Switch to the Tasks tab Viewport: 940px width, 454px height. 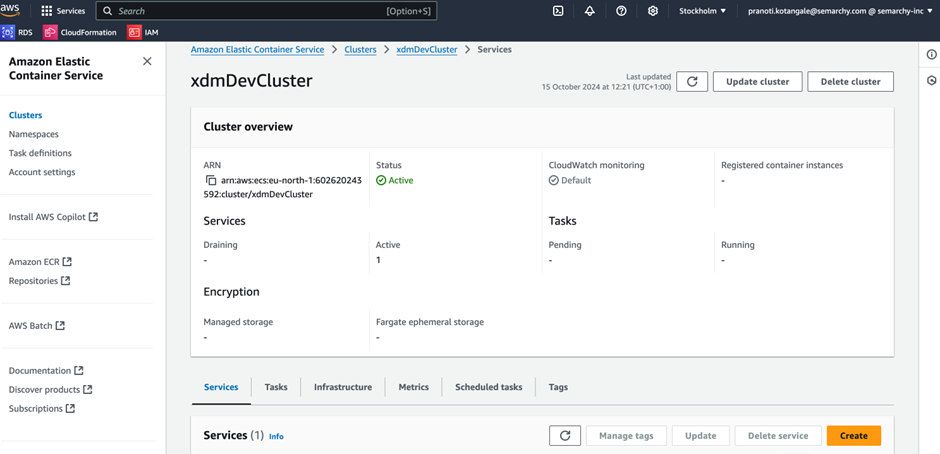276,387
